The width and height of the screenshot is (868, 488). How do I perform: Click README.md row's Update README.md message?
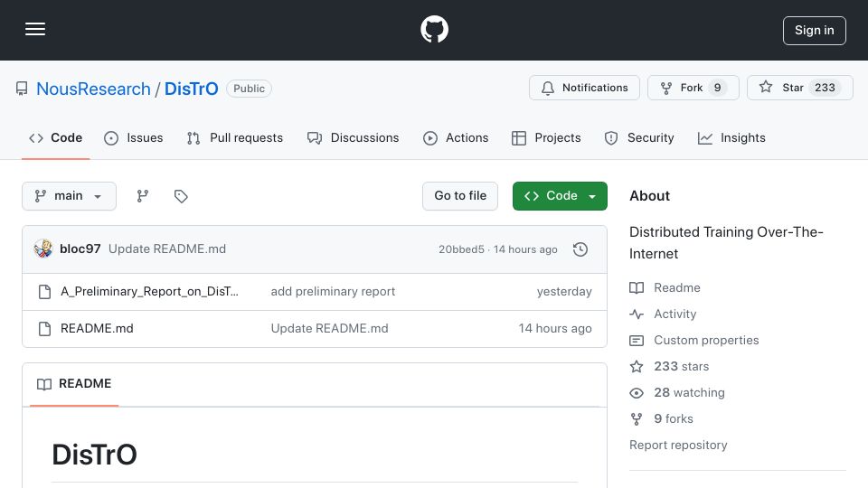click(x=329, y=329)
